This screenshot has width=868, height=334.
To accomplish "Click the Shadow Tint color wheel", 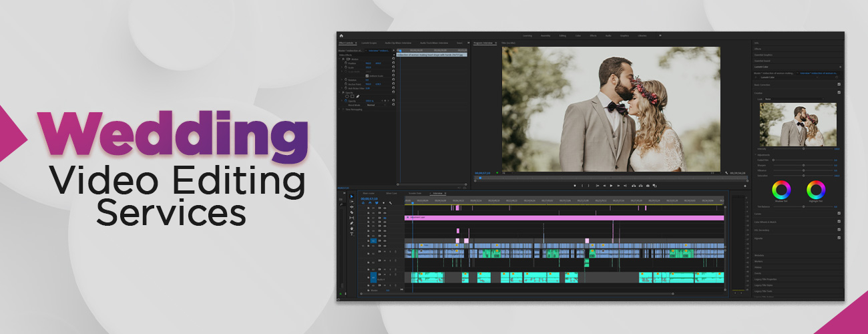I will (x=781, y=190).
